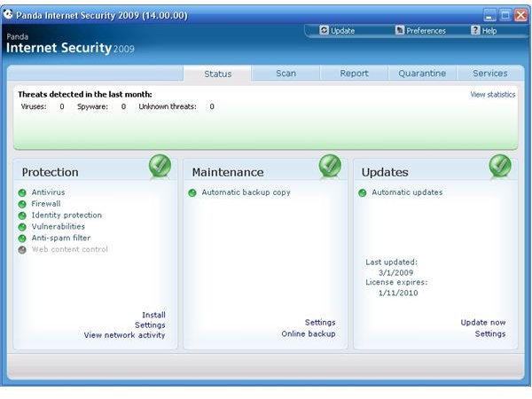Image resolution: width=532 pixels, height=399 pixels.
Task: Click the Preferences icon
Action: tap(400, 30)
